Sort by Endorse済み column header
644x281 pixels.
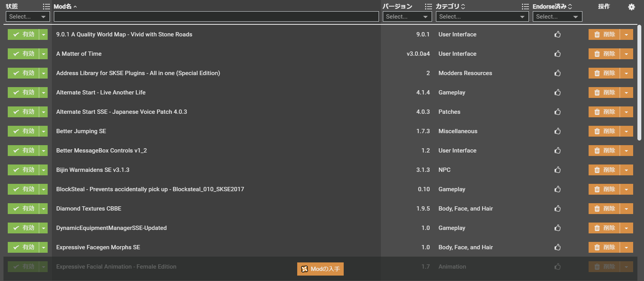552,7
